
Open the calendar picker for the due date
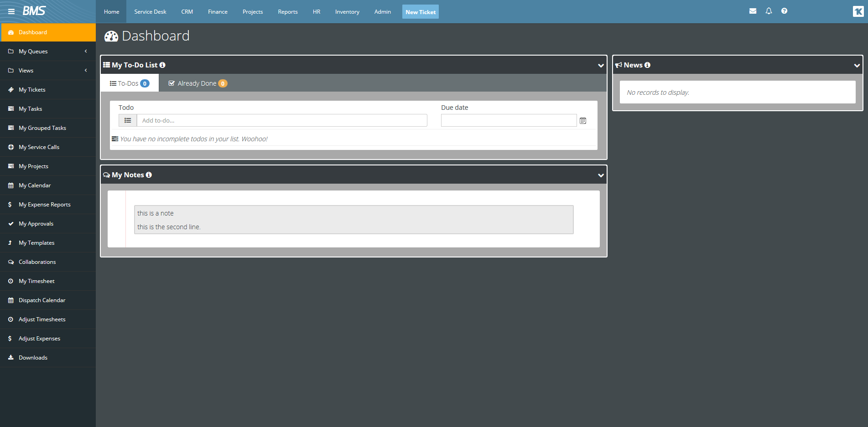(x=583, y=120)
